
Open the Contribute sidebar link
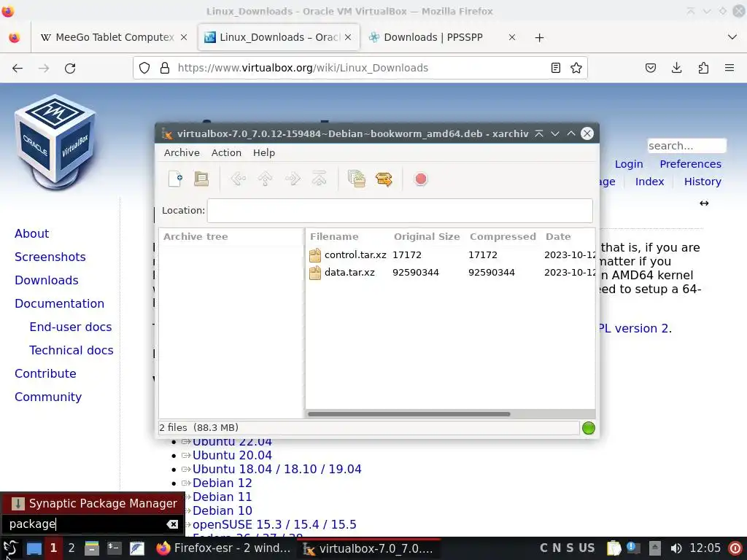[x=45, y=374]
